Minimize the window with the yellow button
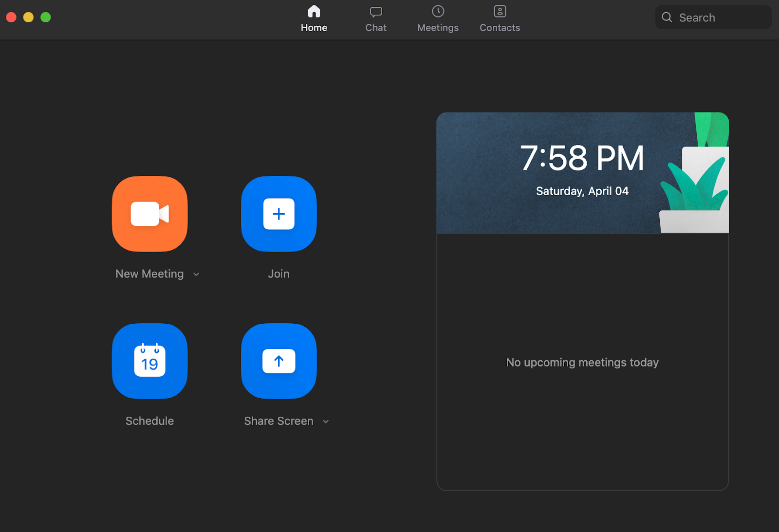This screenshot has width=779, height=532. (28, 18)
